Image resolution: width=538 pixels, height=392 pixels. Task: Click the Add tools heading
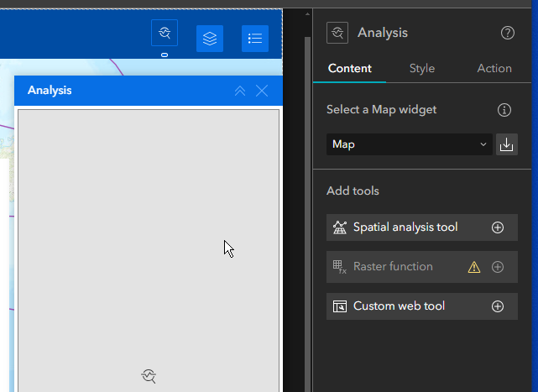point(353,191)
